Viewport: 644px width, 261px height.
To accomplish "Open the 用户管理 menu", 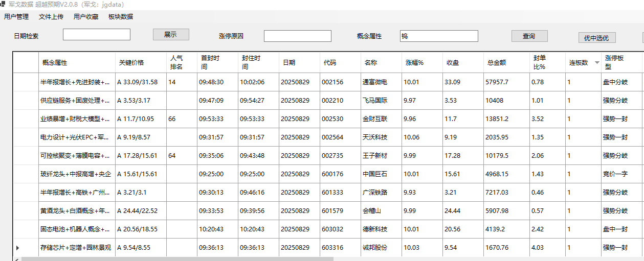I will pyautogui.click(x=16, y=16).
